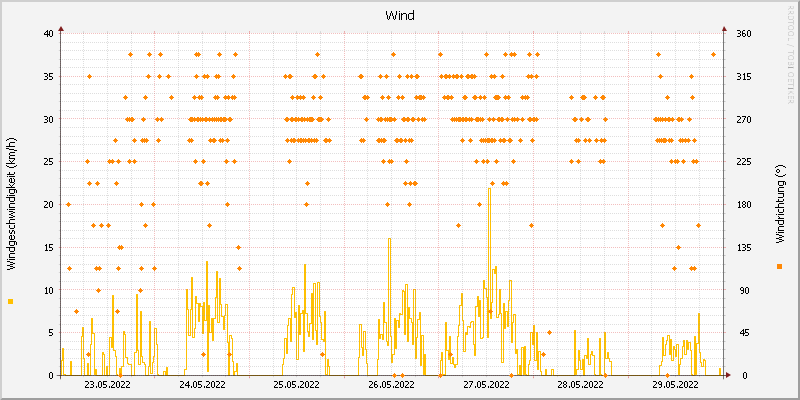Screen dimensions: 800x400
Task: Click the left axis value 30
Action: 48,119
